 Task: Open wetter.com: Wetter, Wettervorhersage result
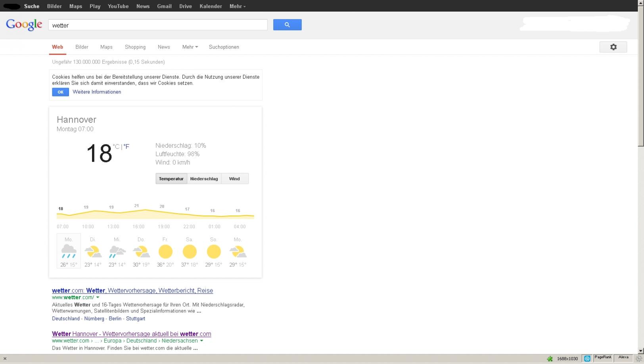[132, 291]
